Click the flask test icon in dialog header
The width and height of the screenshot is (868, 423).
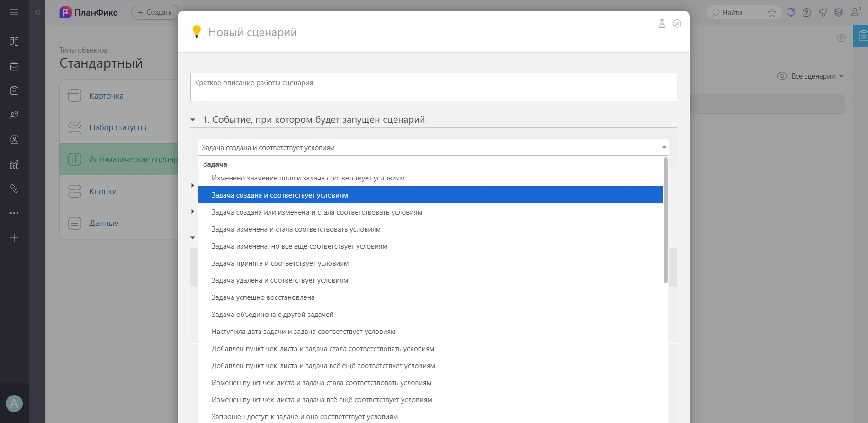point(662,24)
